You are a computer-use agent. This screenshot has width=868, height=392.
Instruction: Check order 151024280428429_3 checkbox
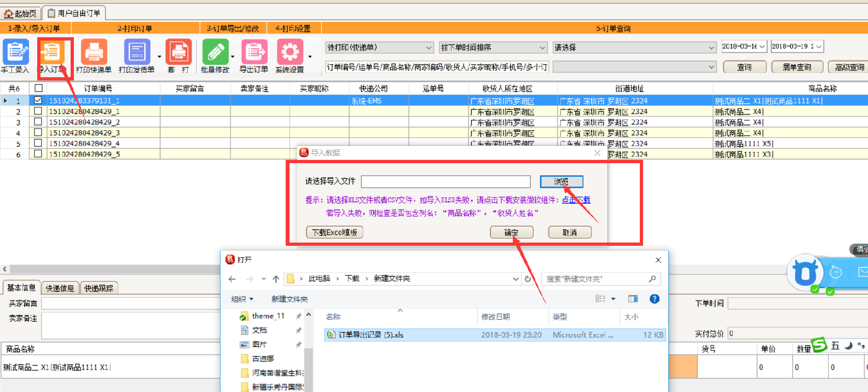(38, 132)
